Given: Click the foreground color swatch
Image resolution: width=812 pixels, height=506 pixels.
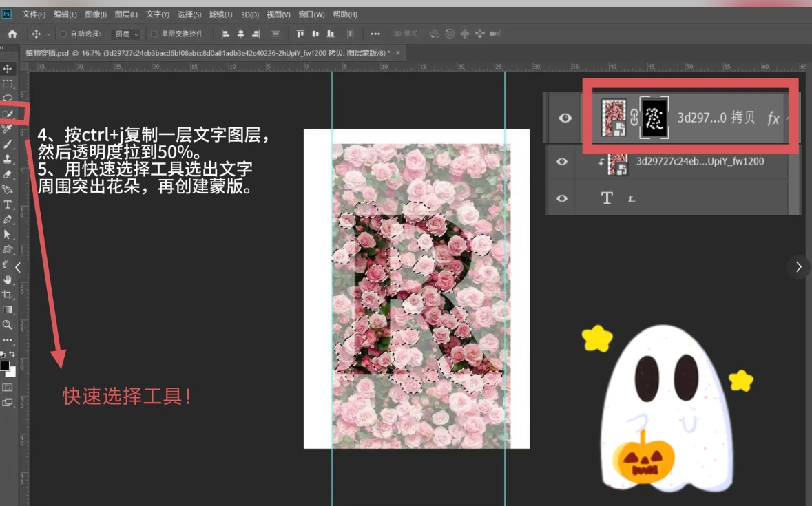Looking at the screenshot, I should click(x=5, y=366).
